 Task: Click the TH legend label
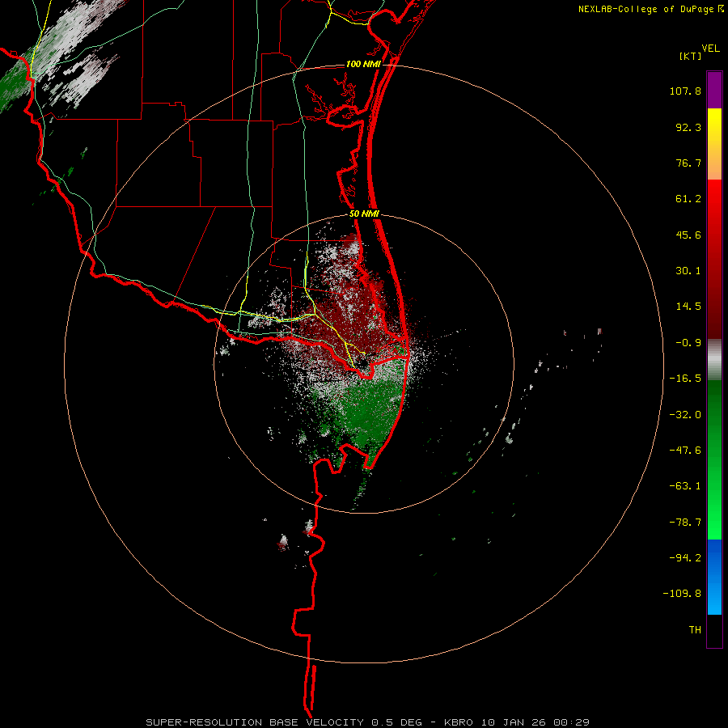(695, 630)
